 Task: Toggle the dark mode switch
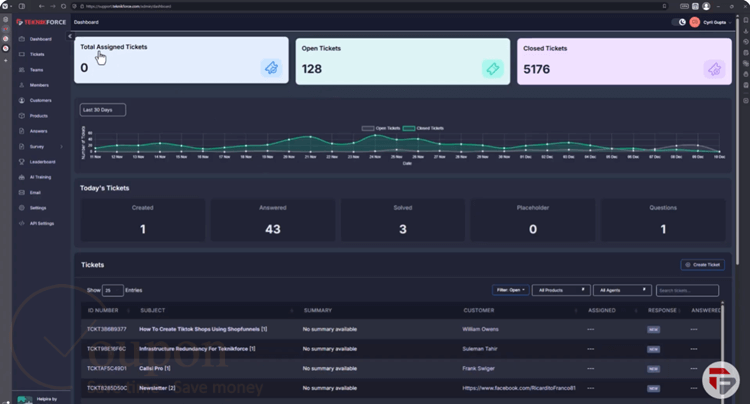(679, 22)
